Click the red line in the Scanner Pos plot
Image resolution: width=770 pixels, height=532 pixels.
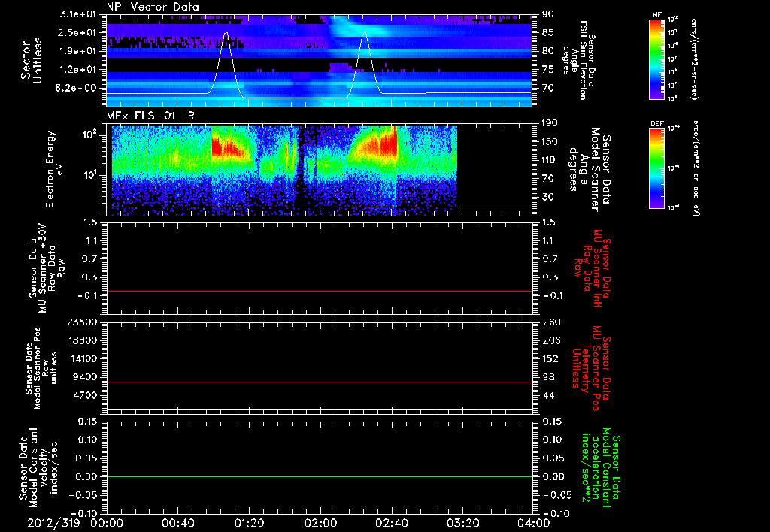click(319, 382)
